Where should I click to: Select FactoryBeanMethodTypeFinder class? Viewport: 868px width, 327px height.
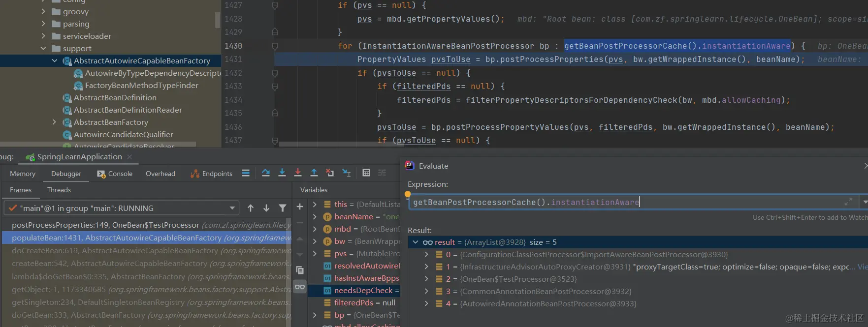tap(141, 85)
